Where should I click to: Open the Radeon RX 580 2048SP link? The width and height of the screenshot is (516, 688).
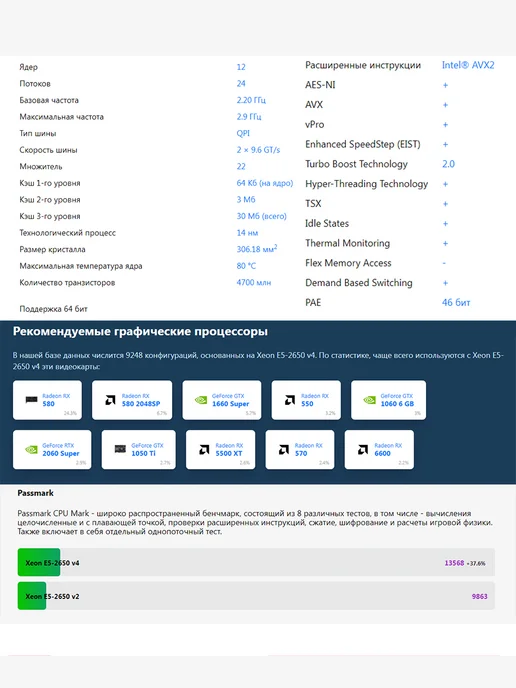click(x=140, y=400)
